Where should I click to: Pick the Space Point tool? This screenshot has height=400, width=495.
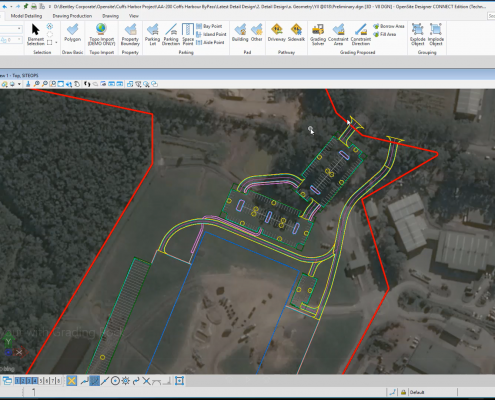188,35
